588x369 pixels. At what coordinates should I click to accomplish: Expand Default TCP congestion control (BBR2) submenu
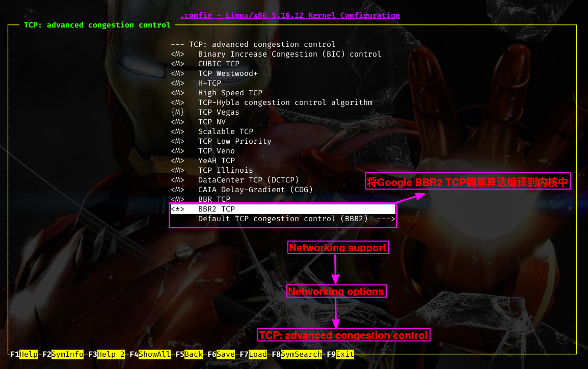tap(283, 219)
